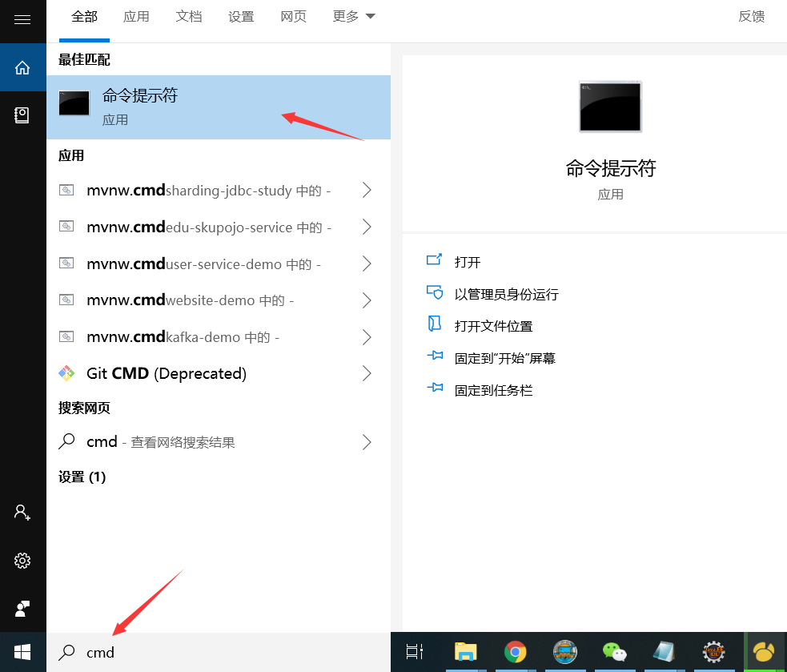The height and width of the screenshot is (672, 787).
Task: Click the 反馈 link
Action: (751, 15)
